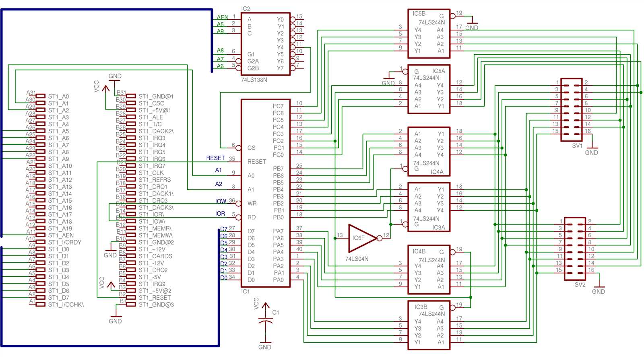The height and width of the screenshot is (358, 644).
Task: Click the ST1_I/OCHK\ connector pad A1
Action: coord(41,305)
